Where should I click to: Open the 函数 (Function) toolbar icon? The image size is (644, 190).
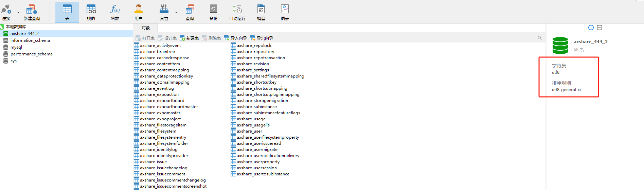(x=115, y=12)
